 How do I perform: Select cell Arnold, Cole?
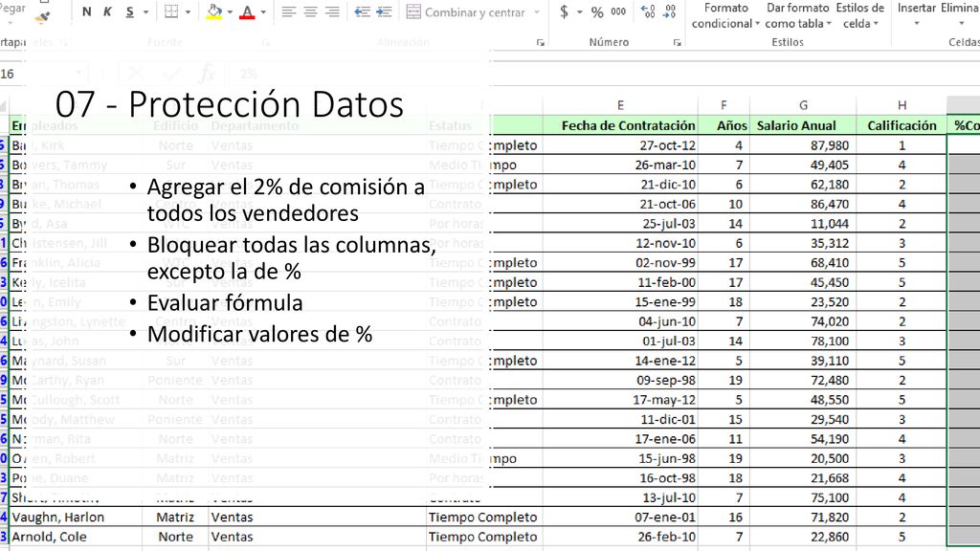point(76,537)
